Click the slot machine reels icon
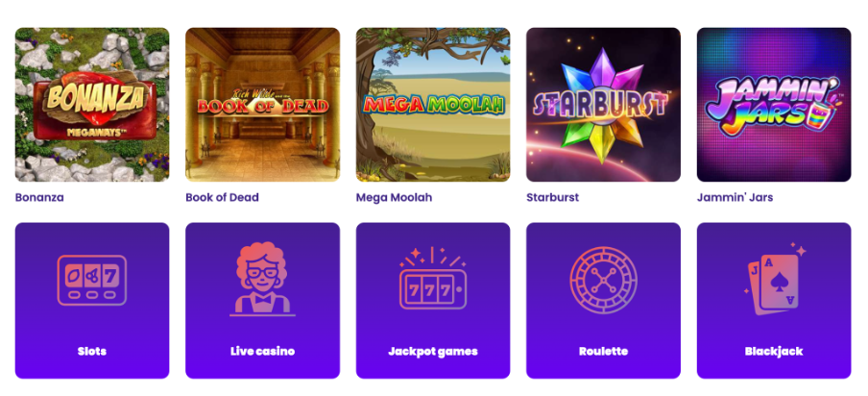The height and width of the screenshot is (396, 868). (x=92, y=281)
